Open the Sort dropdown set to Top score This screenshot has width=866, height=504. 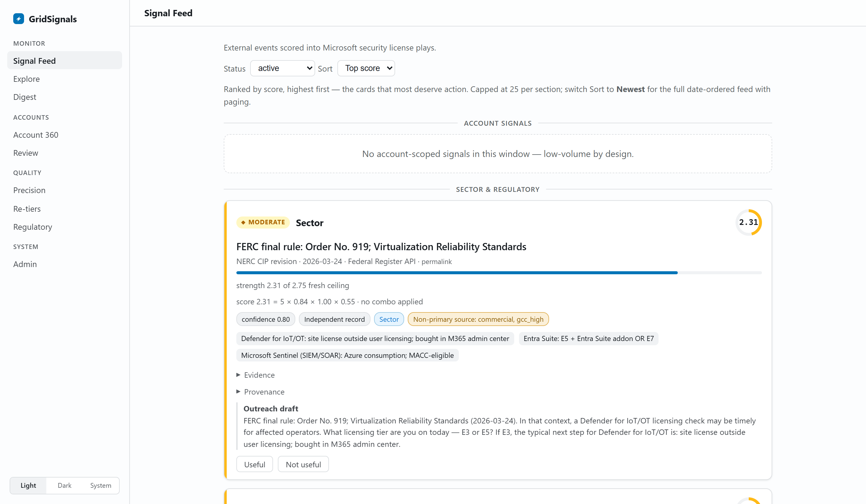[366, 69]
